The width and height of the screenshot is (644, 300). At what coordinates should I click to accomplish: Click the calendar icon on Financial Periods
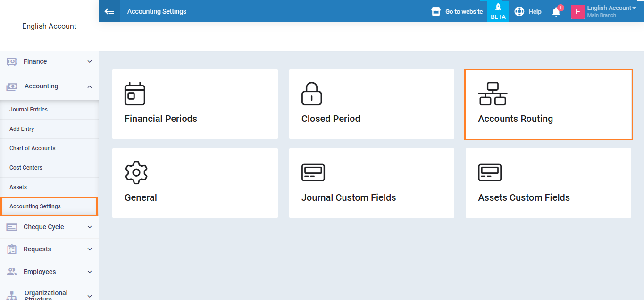click(x=134, y=94)
